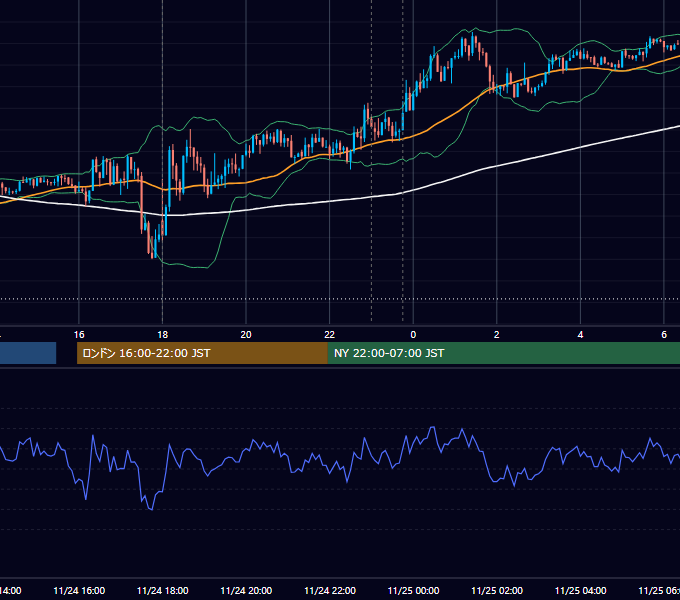Click the hour label 6 on the chart axis

pyautogui.click(x=664, y=335)
